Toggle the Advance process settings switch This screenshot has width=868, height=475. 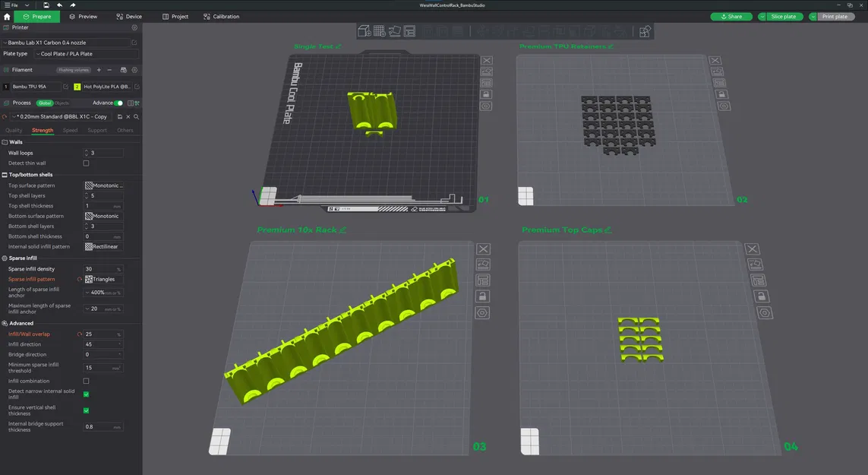coord(118,103)
